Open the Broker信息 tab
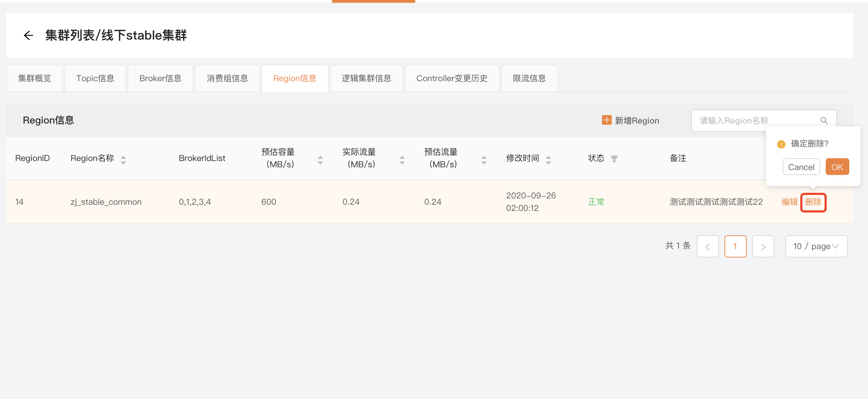The width and height of the screenshot is (868, 399). (160, 78)
